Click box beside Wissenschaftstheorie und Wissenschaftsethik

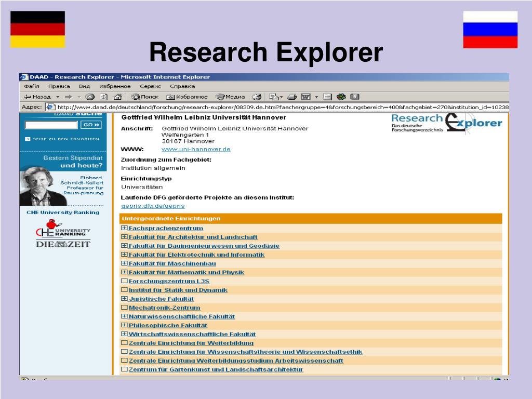(x=124, y=352)
